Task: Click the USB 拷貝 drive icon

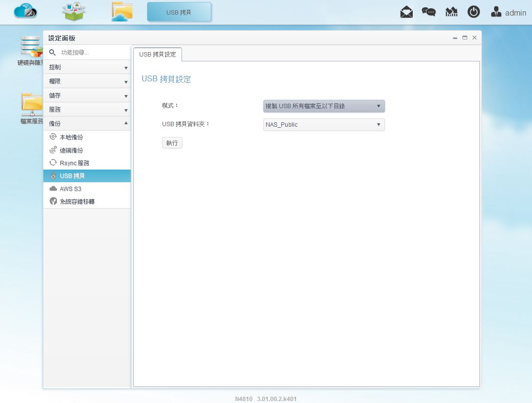Action: click(53, 175)
